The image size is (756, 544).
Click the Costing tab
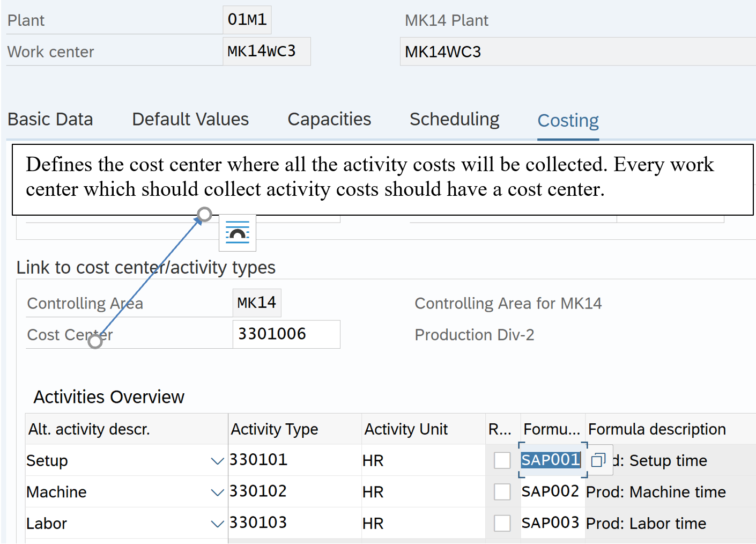[568, 121]
